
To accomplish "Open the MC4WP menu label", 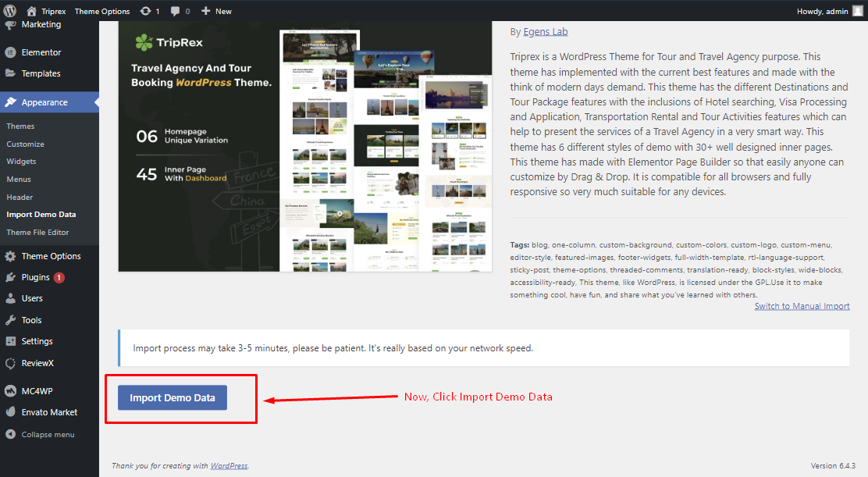I will point(37,391).
